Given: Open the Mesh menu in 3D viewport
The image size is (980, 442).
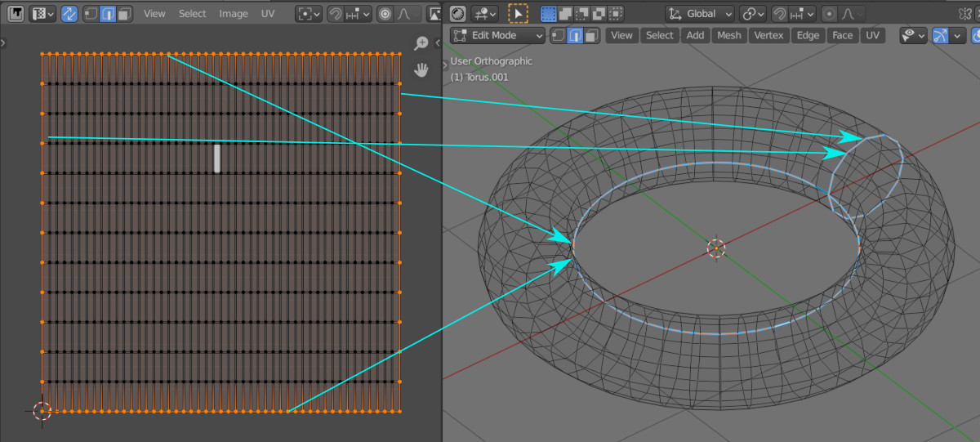Looking at the screenshot, I should [x=728, y=35].
